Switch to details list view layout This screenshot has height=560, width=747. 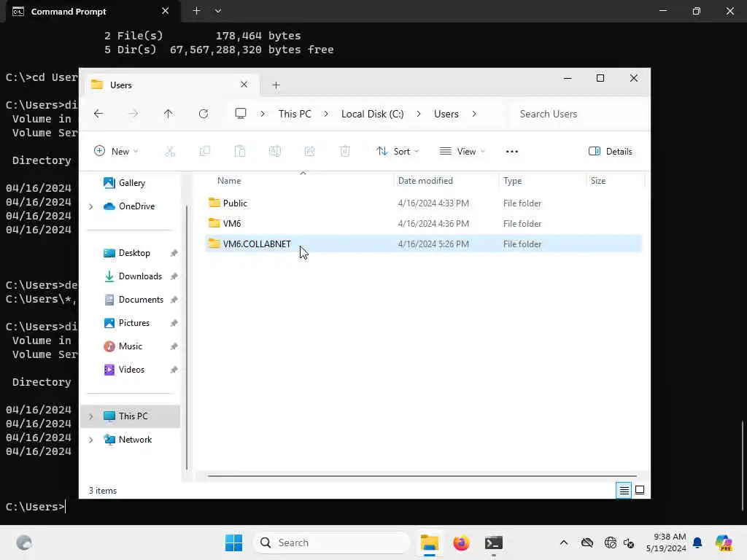[624, 490]
